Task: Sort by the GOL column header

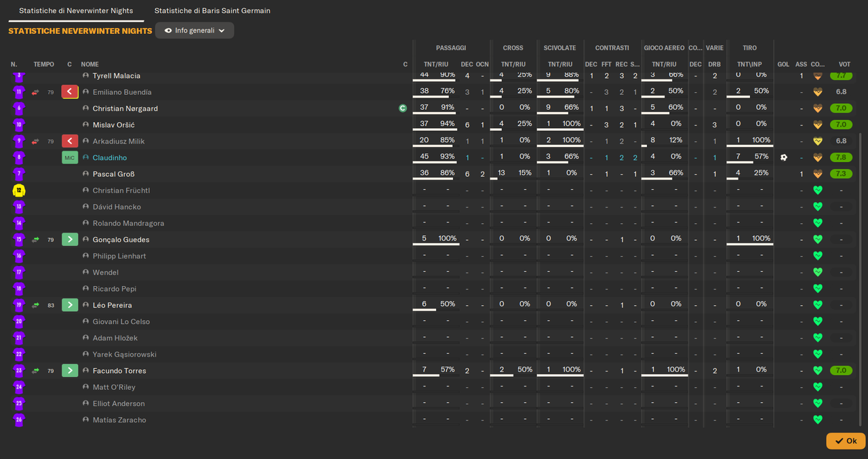Action: 783,64
